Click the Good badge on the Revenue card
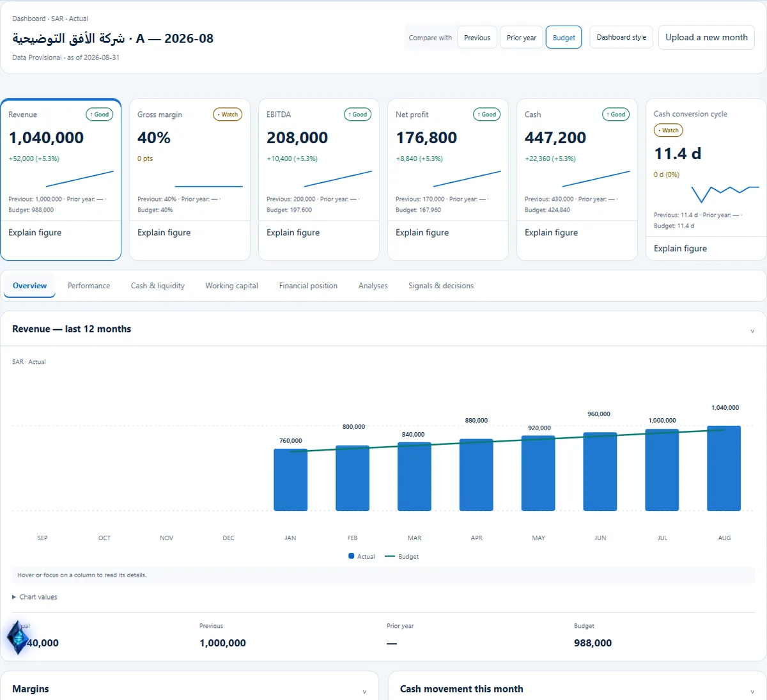The height and width of the screenshot is (700, 767). click(100, 114)
